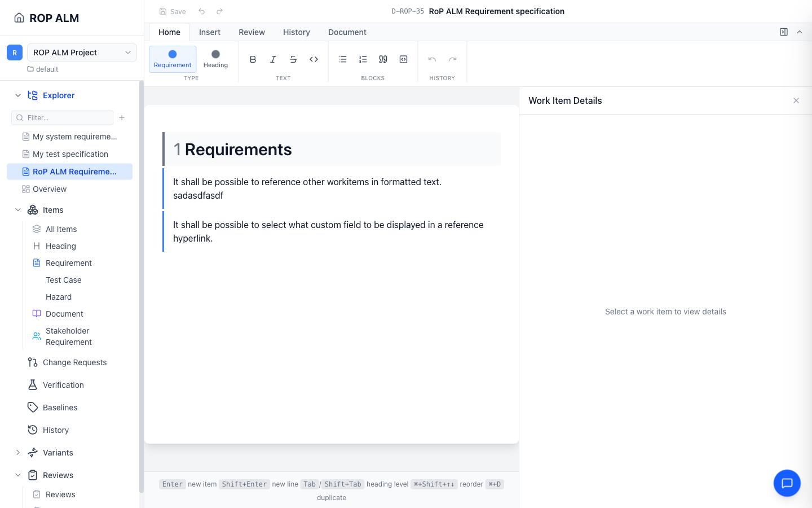Screen dimensions: 812x508
Task: Insert a code block
Action: coord(404,59)
